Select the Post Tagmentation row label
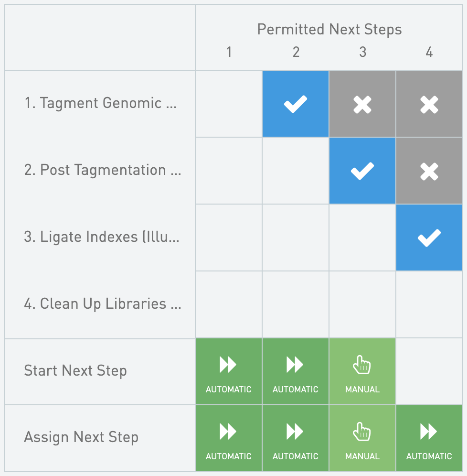467x476 pixels. coord(103,170)
